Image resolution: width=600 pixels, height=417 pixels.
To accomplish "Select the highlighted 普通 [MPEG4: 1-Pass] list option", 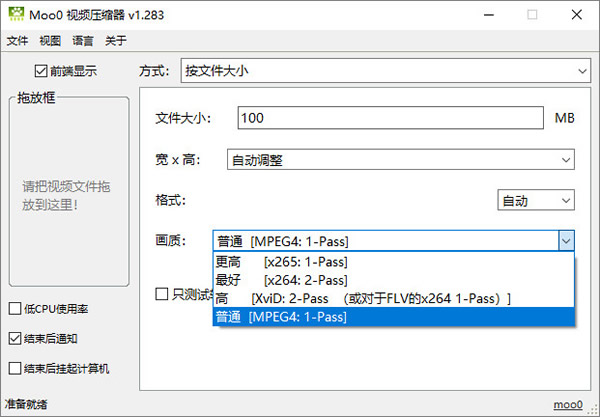I will pos(394,317).
